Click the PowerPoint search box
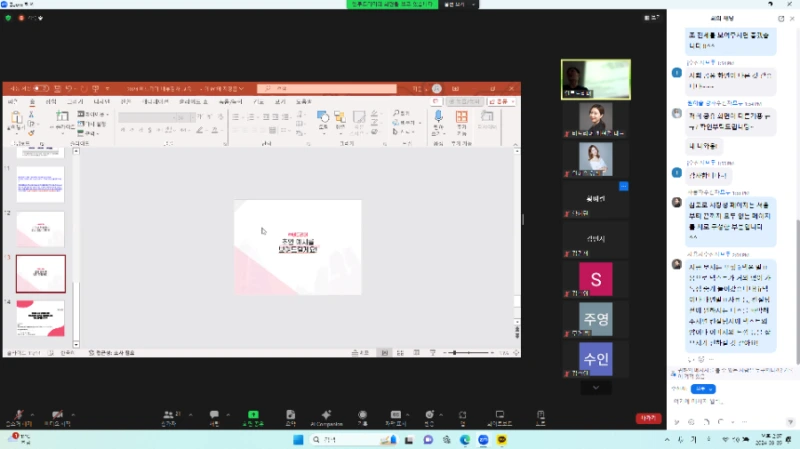This screenshot has height=449, width=800. click(x=327, y=89)
